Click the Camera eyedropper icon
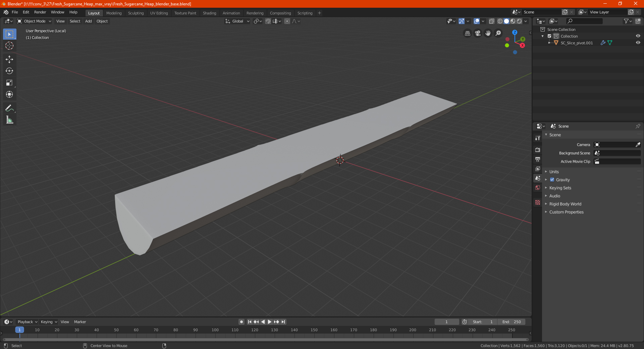This screenshot has width=644, height=349. pyautogui.click(x=638, y=145)
